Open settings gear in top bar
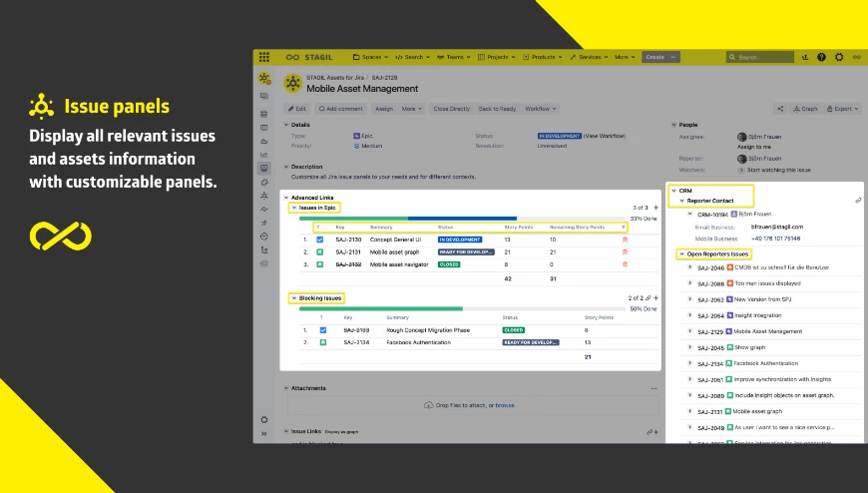The image size is (868, 493). [x=838, y=57]
